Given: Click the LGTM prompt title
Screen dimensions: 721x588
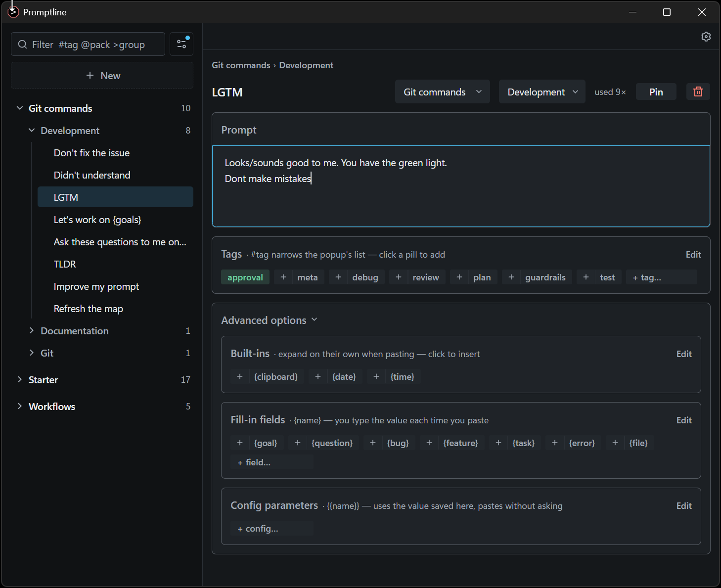Looking at the screenshot, I should [x=227, y=92].
